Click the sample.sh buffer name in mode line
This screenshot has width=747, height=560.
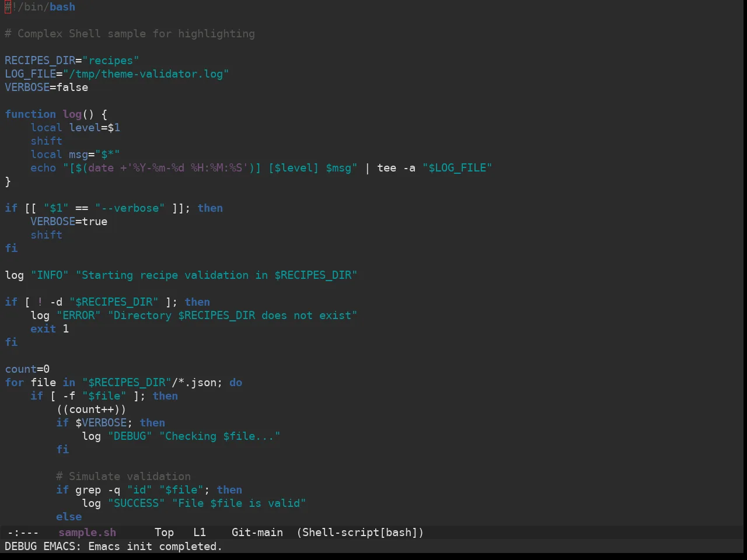coord(87,533)
